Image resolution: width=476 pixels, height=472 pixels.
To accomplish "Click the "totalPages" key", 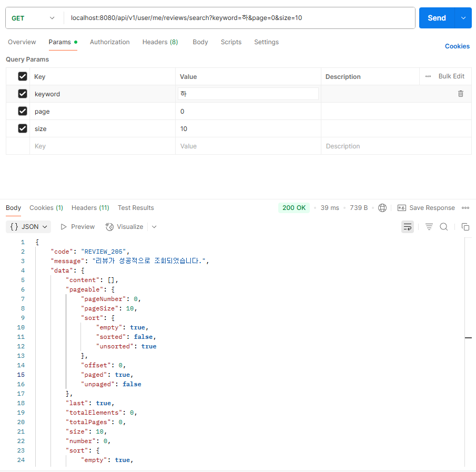I will click(x=88, y=422).
